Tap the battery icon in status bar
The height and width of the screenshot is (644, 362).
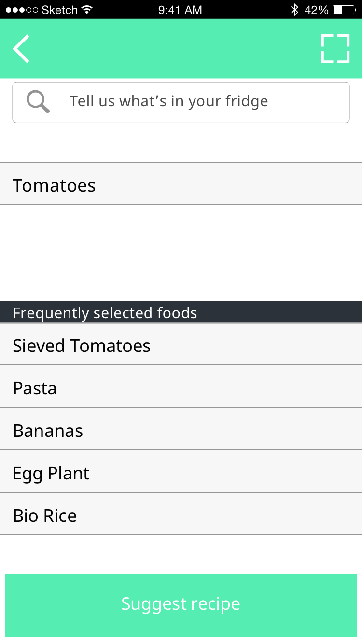point(344,10)
